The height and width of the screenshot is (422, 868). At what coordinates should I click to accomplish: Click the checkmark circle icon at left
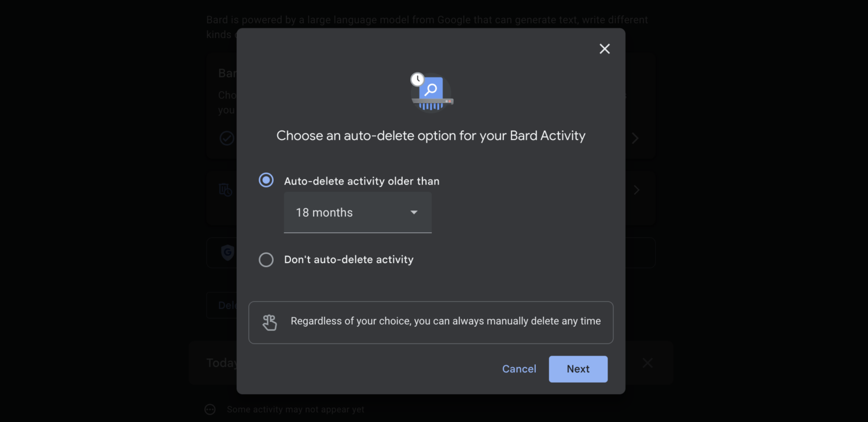227,138
